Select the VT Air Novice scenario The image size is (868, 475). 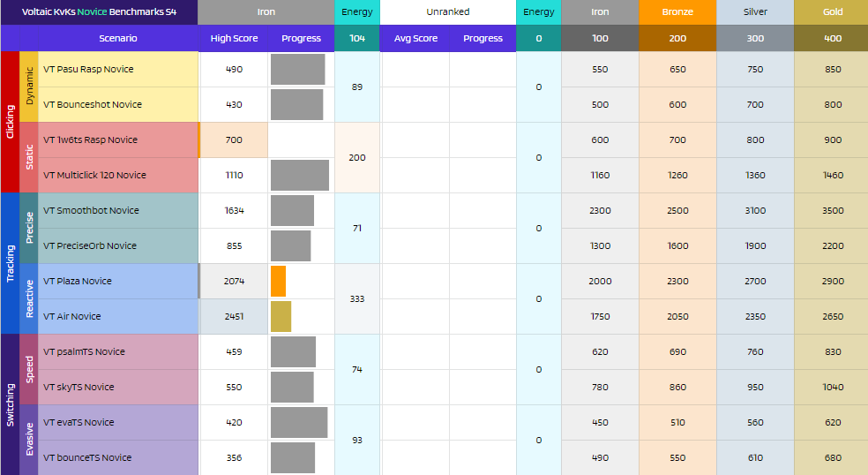(118, 316)
